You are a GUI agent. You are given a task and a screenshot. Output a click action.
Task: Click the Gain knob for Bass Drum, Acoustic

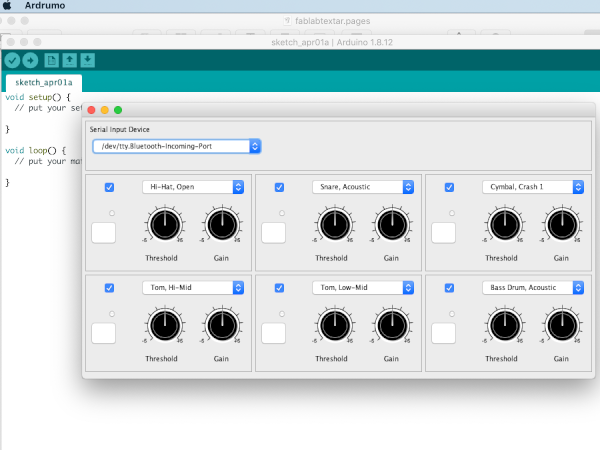tap(562, 326)
